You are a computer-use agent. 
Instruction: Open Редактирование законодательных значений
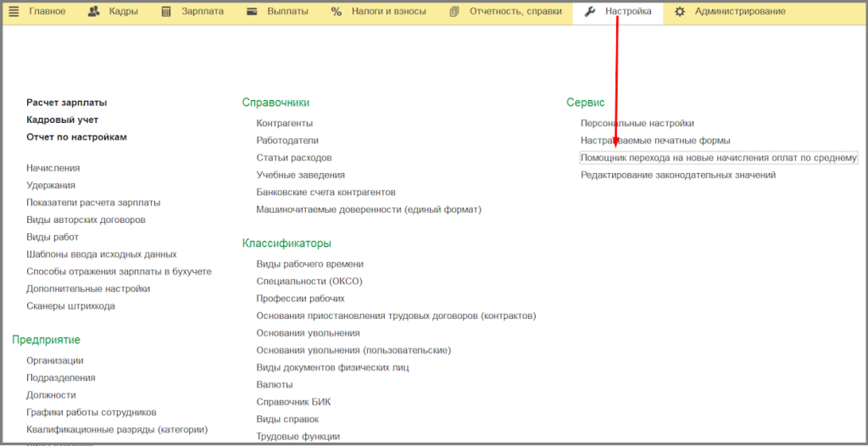tap(678, 175)
